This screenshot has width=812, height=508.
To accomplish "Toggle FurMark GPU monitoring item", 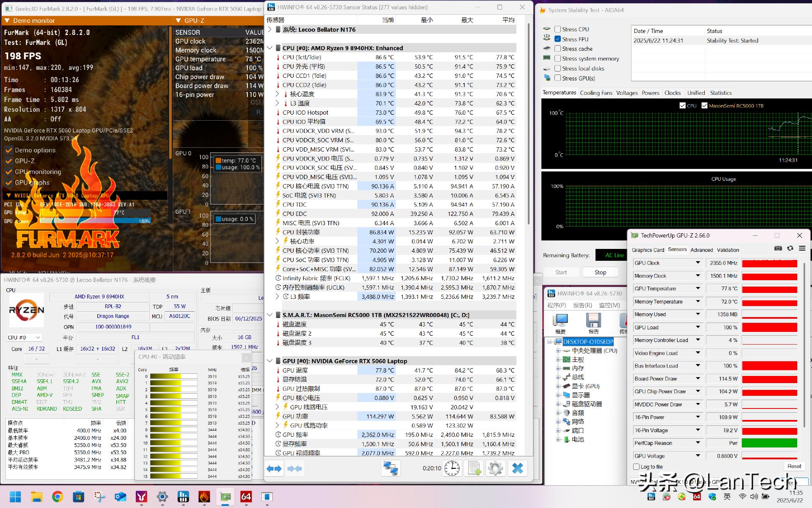I will (x=33, y=171).
